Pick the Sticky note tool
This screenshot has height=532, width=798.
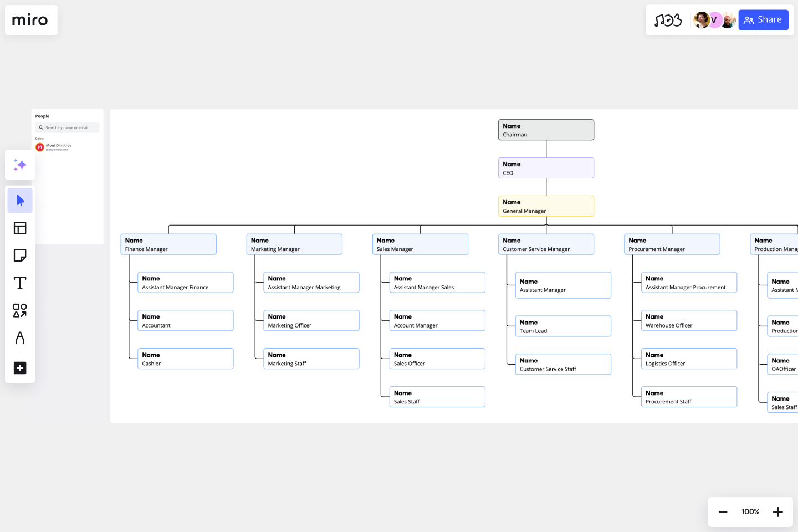[19, 255]
